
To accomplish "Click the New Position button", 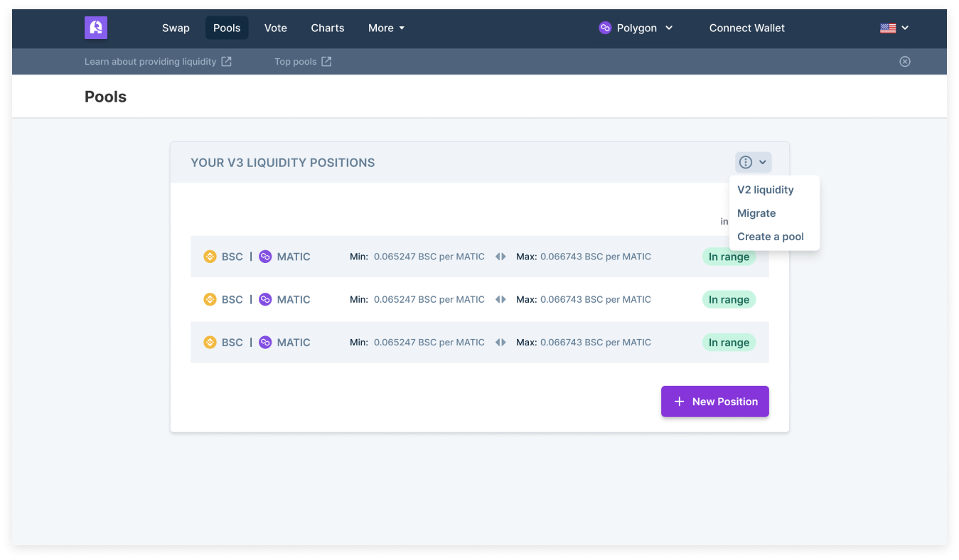I will point(715,402).
